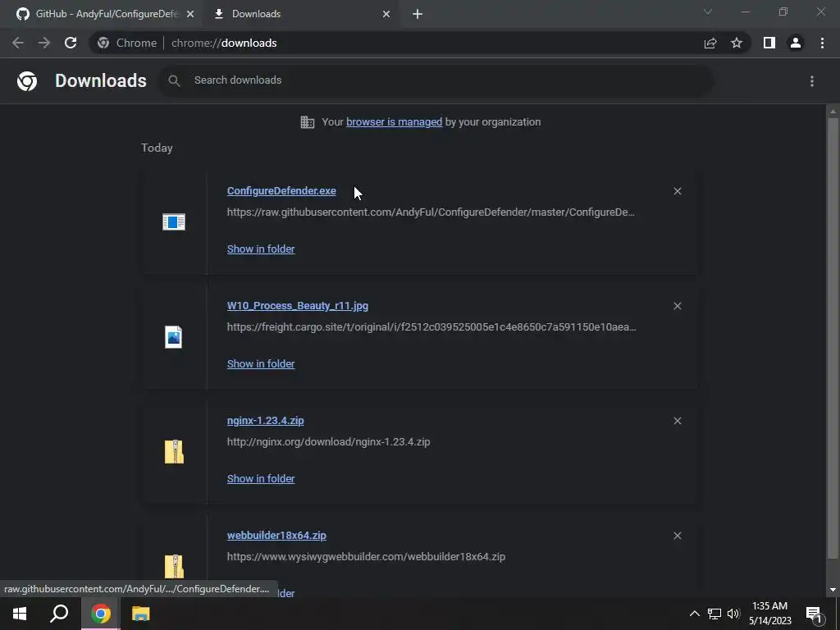This screenshot has height=630, width=840.
Task: Click webbuilder18x64.zip archive icon
Action: coord(174,566)
